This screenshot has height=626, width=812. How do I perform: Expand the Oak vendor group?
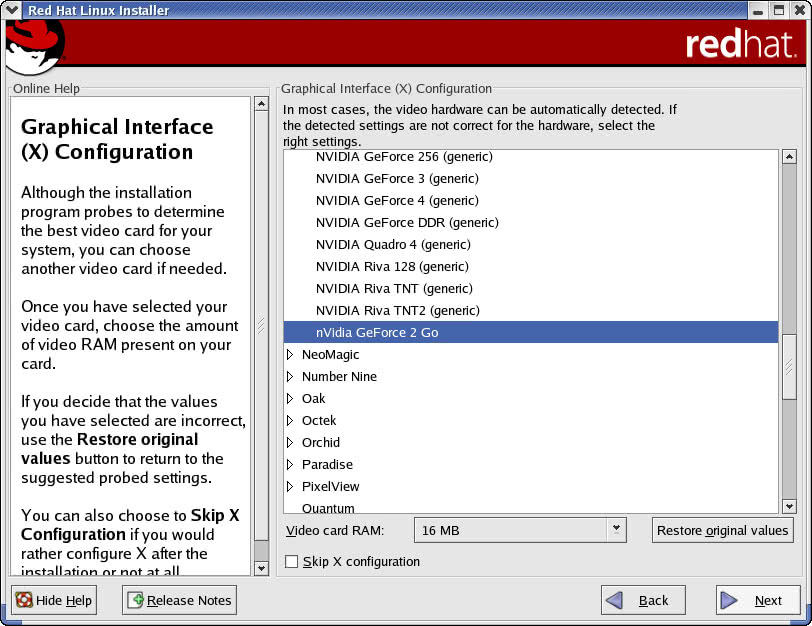point(290,399)
